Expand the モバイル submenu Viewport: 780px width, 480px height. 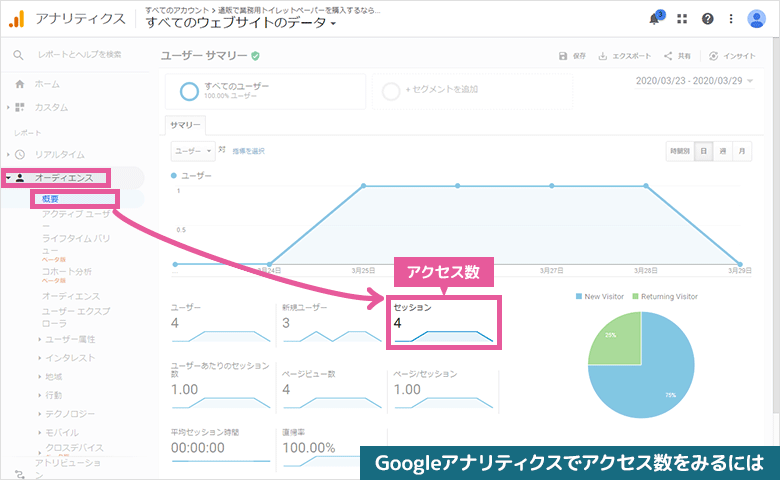(39, 432)
